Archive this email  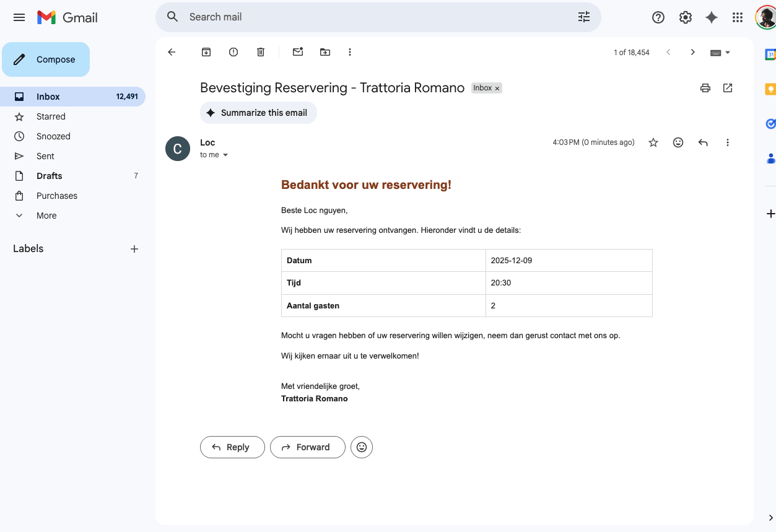pyautogui.click(x=206, y=52)
